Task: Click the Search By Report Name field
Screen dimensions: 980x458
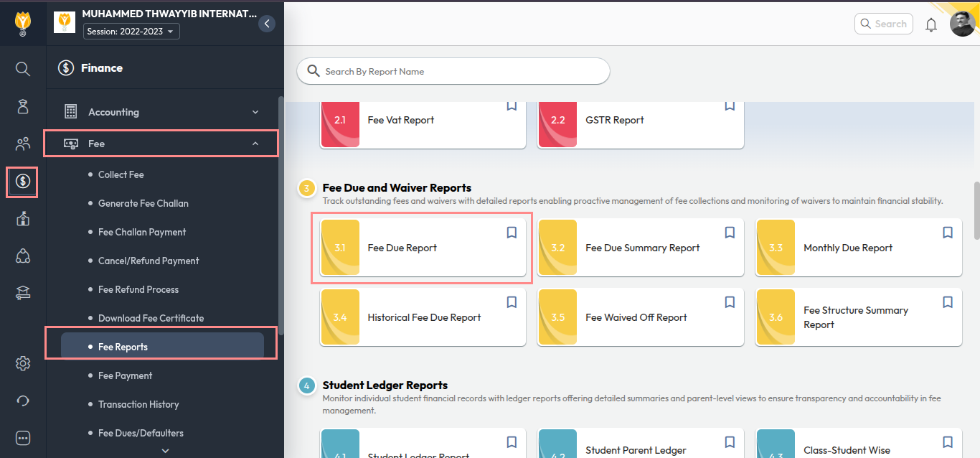Action: [x=459, y=71]
